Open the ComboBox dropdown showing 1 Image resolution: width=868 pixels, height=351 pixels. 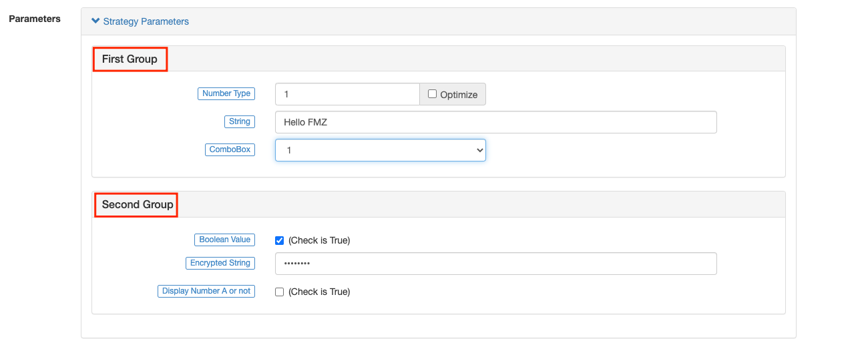coord(381,150)
